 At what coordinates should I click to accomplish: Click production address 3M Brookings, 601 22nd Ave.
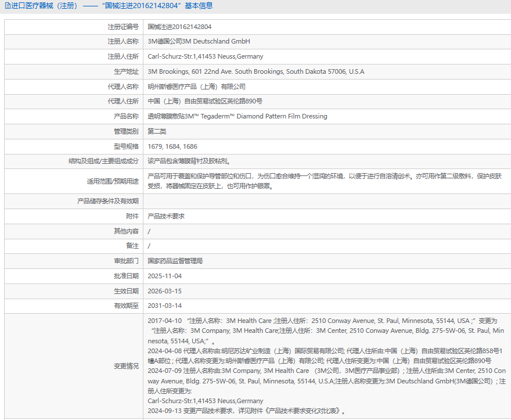coord(256,71)
